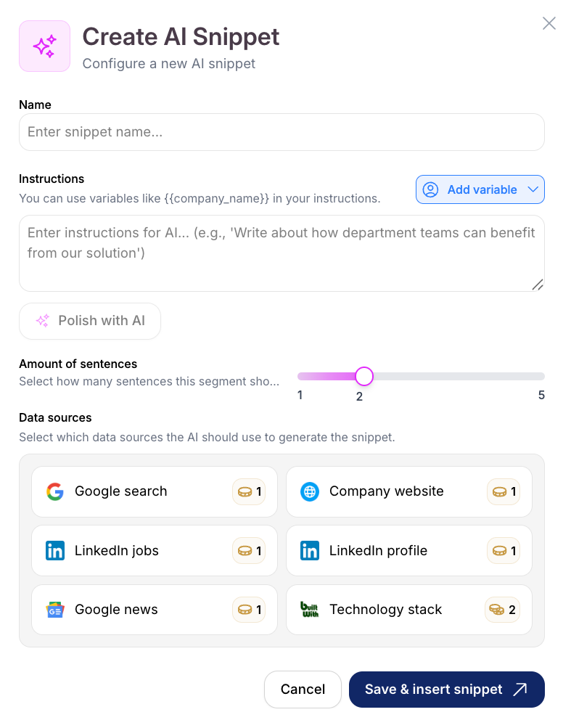The height and width of the screenshot is (728, 571).
Task: Enable Google search data source
Action: (154, 491)
